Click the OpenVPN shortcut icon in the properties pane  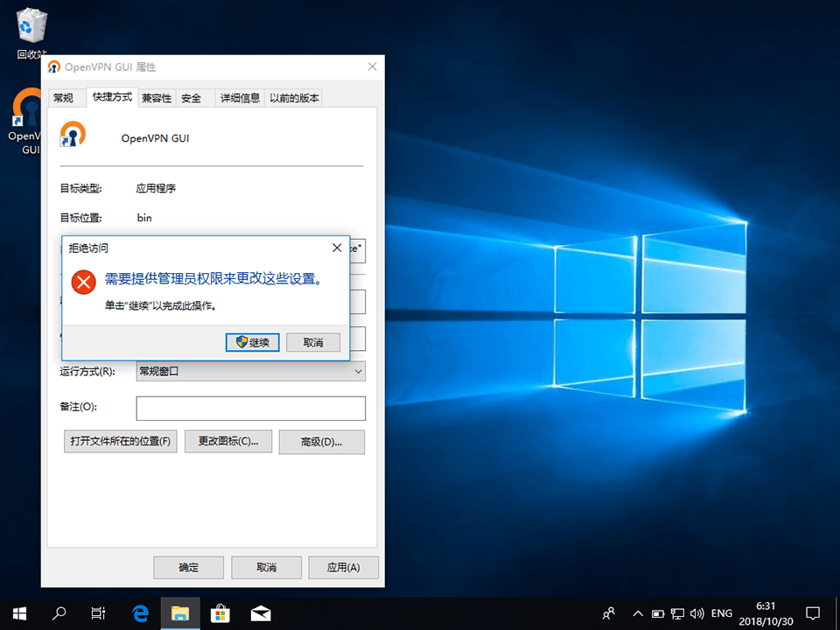tap(73, 134)
